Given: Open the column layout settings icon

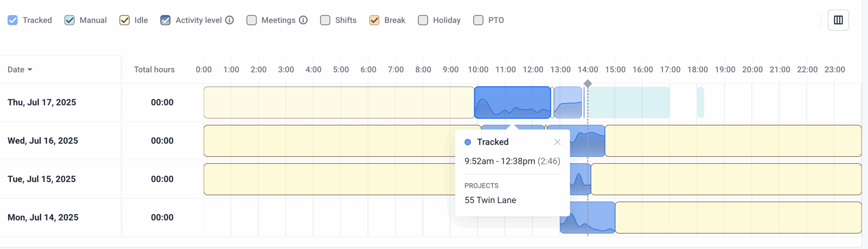Looking at the screenshot, I should (x=838, y=20).
